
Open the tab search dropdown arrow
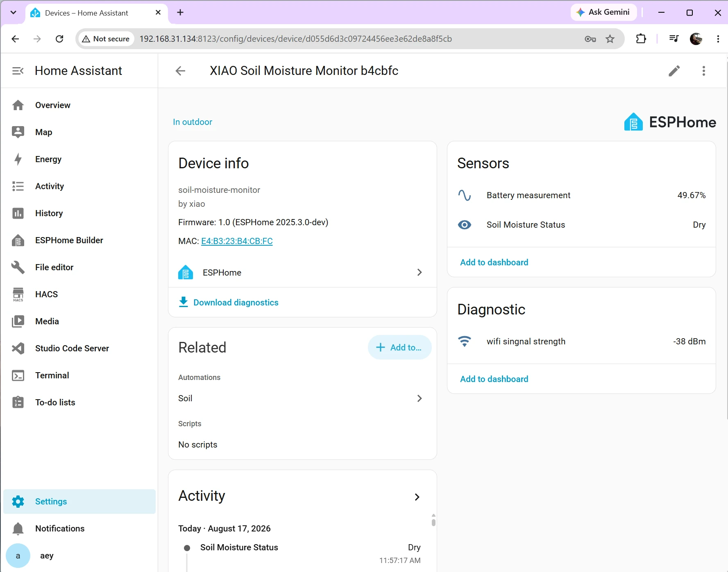point(13,13)
